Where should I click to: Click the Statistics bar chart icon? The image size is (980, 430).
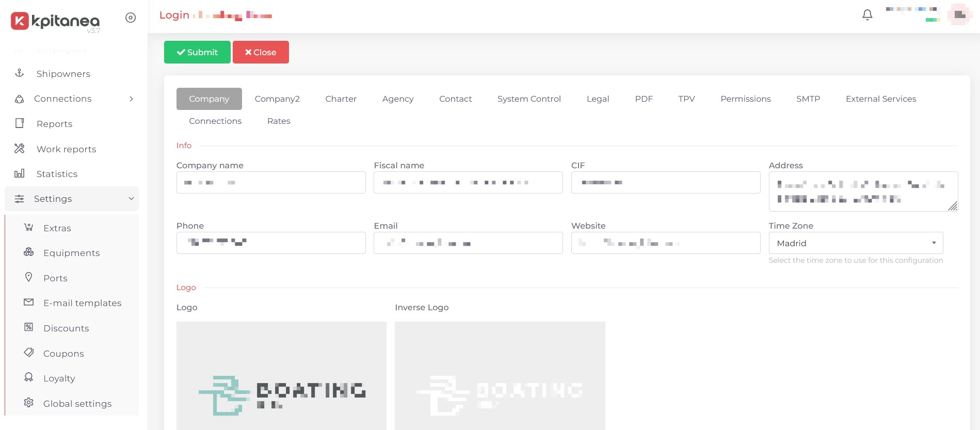20,173
